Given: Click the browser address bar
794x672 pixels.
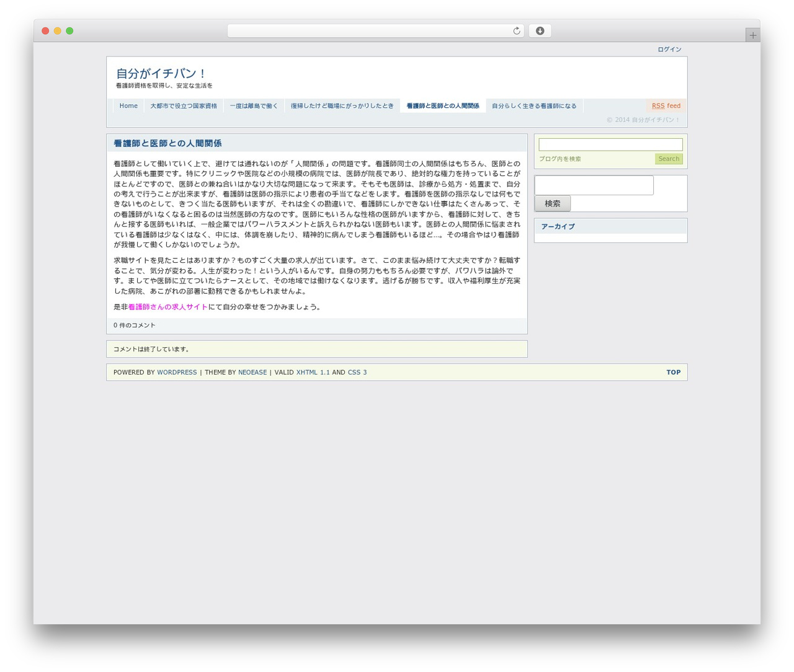Looking at the screenshot, I should [375, 31].
